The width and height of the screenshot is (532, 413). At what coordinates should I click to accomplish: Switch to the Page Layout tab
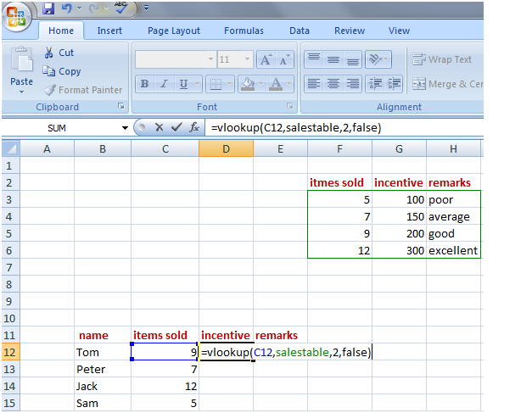tap(174, 31)
